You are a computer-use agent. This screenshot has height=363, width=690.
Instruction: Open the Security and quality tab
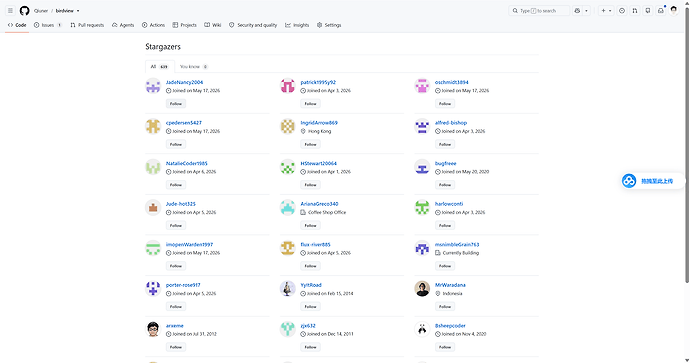coord(253,25)
